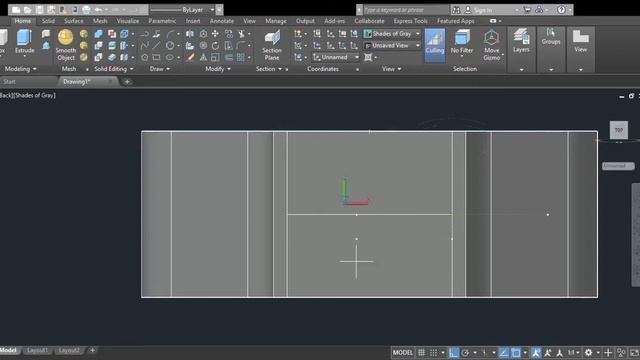Open the Express Tools ribbon tab

410,21
